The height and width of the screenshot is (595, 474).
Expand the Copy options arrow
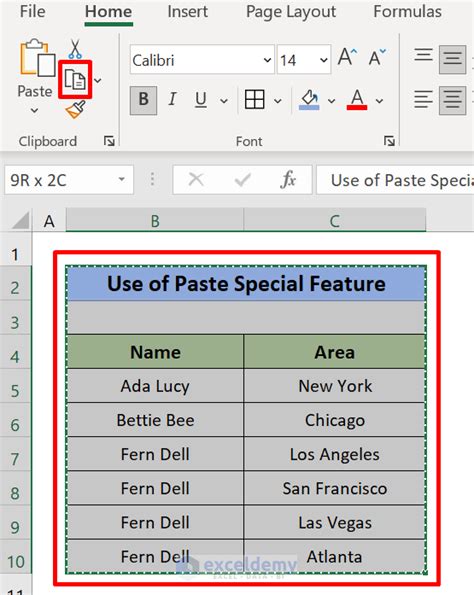click(98, 80)
